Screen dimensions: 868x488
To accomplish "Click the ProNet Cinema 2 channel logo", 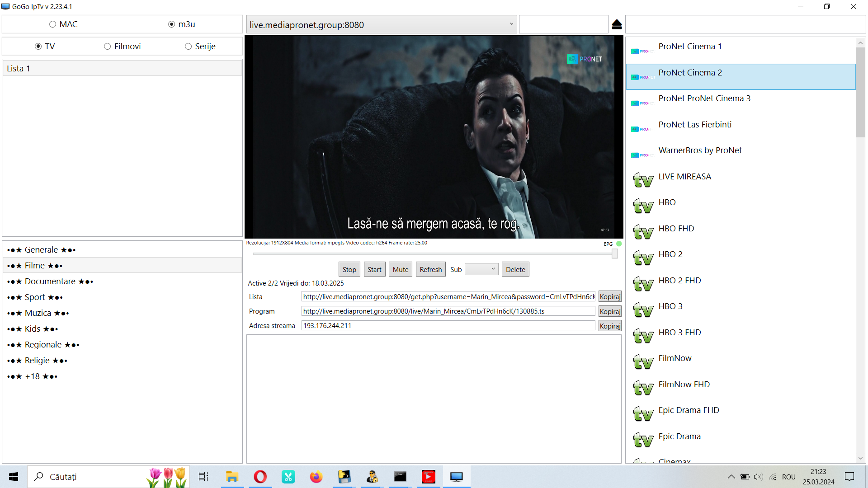I will (x=642, y=77).
